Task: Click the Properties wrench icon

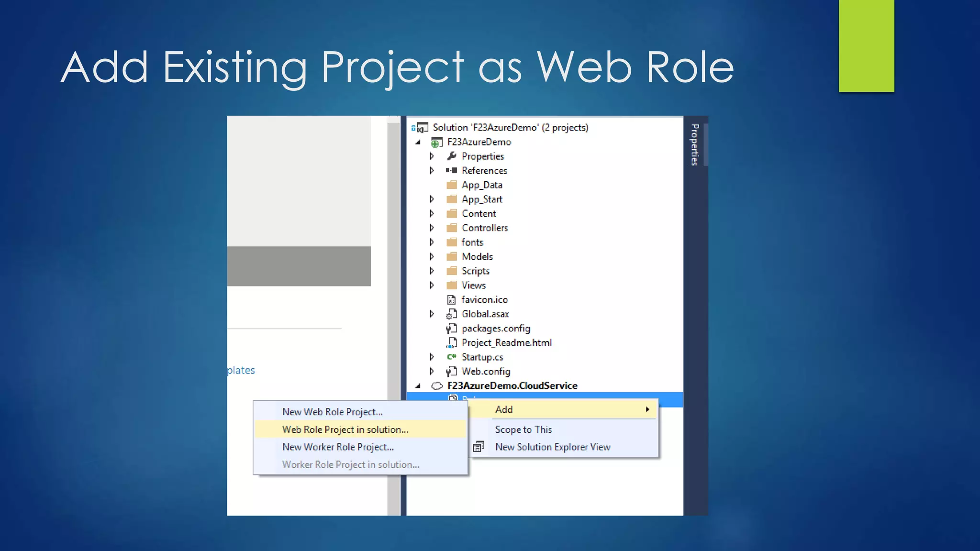Action: pos(451,156)
